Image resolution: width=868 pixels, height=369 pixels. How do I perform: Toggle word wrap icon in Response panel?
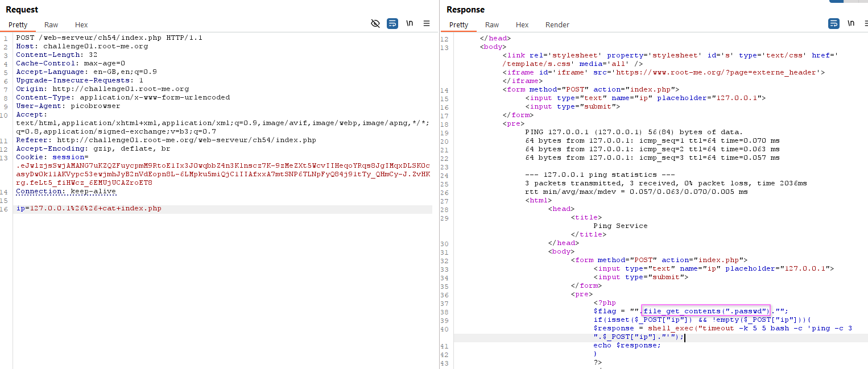tap(833, 23)
